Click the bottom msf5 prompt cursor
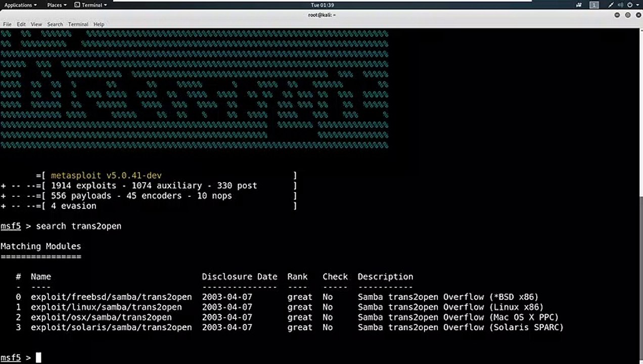Viewport: 643px width, 364px height. [x=38, y=358]
